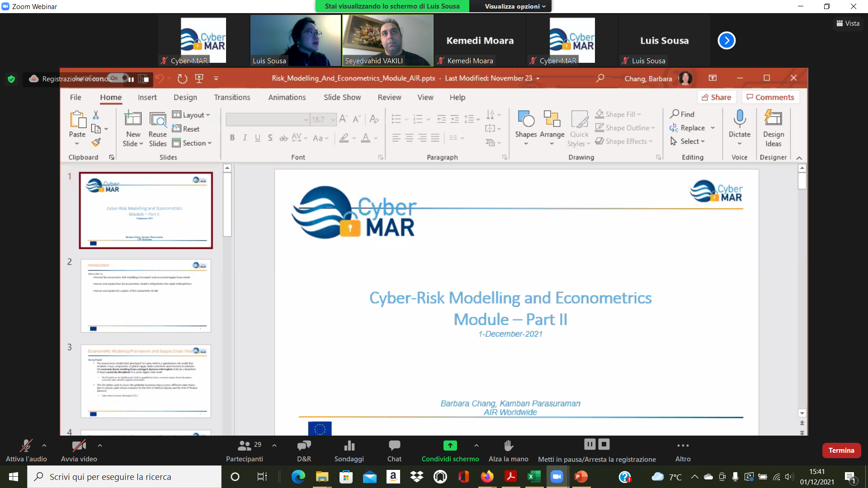Toggle the AutoSave switch
Image resolution: width=868 pixels, height=488 pixels.
click(x=118, y=78)
